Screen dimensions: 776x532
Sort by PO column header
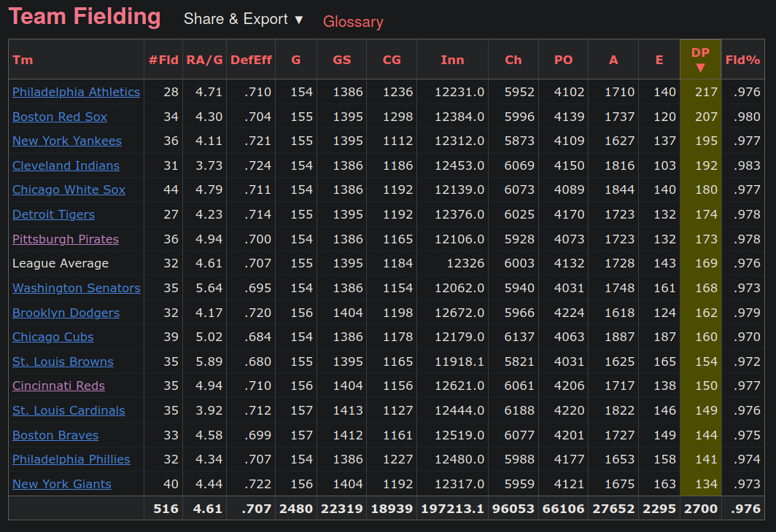tap(563, 60)
